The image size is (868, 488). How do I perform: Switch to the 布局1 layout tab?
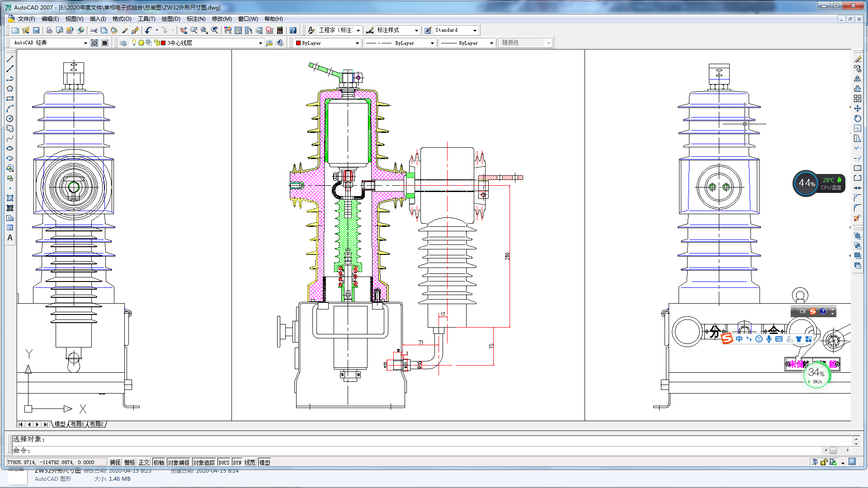[77, 424]
